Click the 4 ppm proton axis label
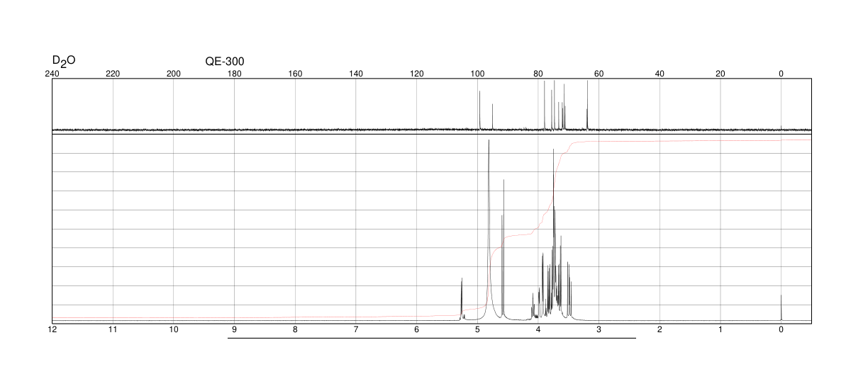This screenshot has height=374, width=868. pos(538,330)
